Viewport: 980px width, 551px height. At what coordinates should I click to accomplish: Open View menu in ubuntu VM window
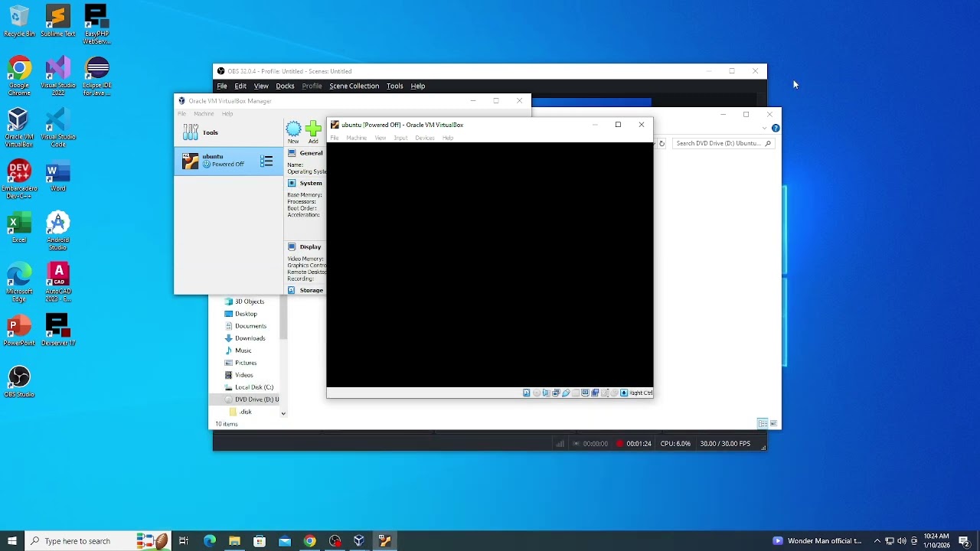point(381,138)
